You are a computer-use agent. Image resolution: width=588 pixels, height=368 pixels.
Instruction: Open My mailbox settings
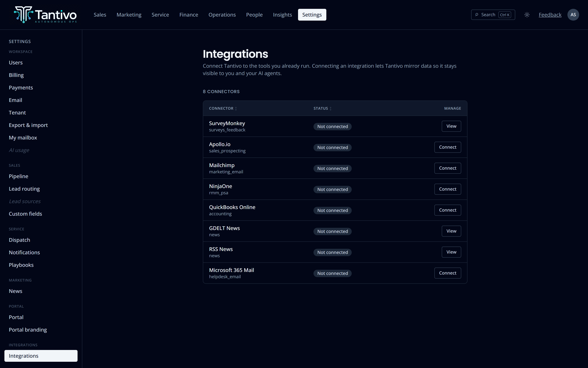click(x=41, y=137)
